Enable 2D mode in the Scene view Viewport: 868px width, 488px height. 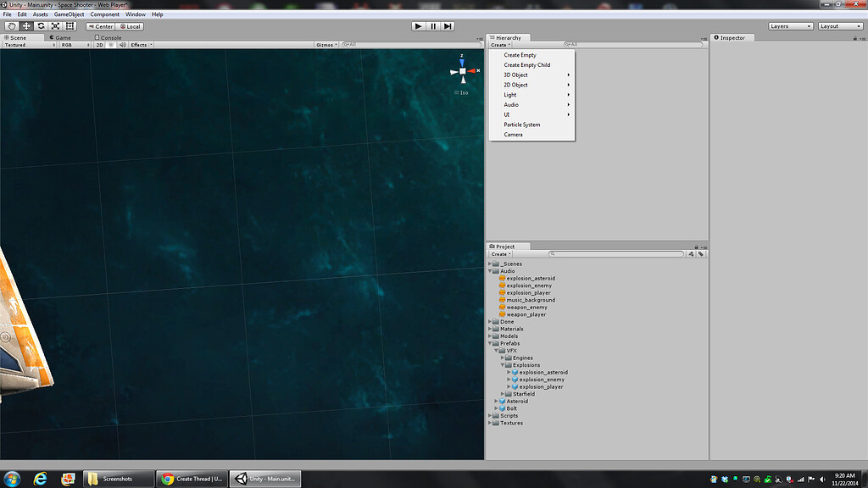point(99,45)
